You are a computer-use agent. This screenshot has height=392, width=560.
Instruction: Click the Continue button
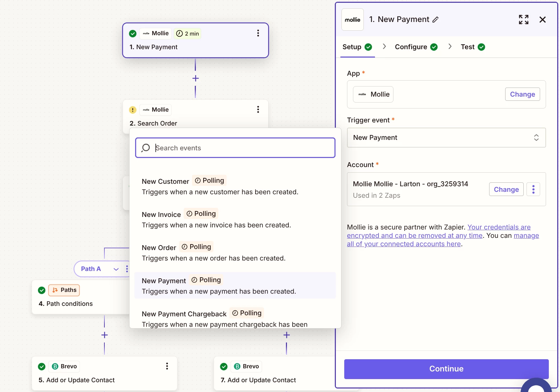(446, 369)
